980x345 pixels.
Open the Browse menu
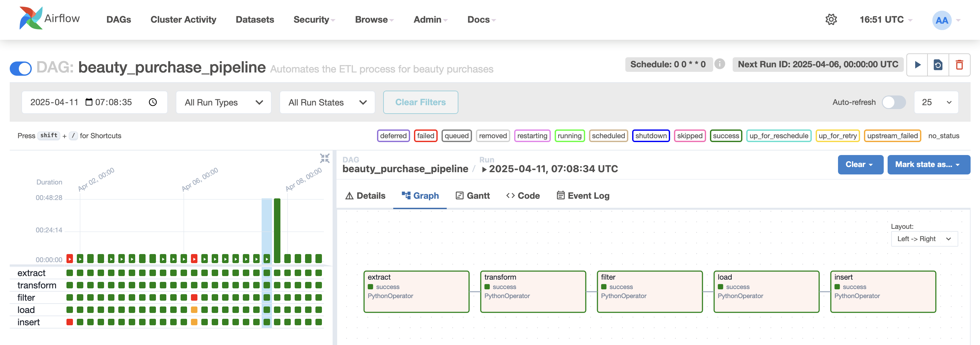click(x=374, y=19)
